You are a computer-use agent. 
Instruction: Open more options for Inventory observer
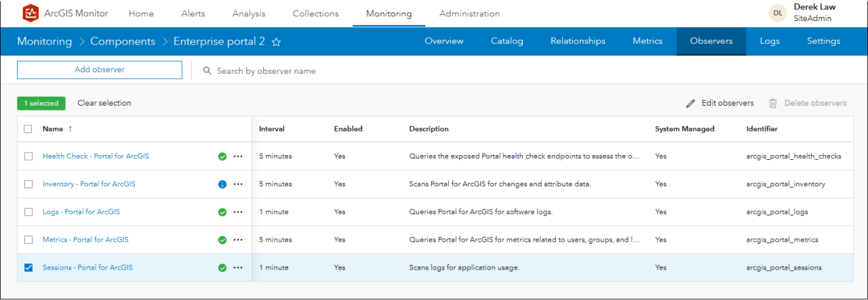click(238, 184)
